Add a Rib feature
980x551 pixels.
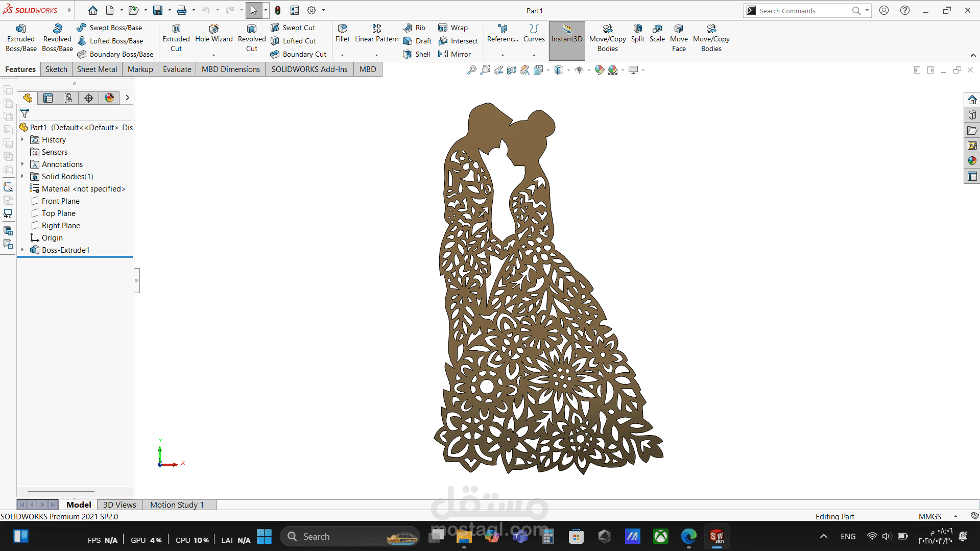coord(414,28)
